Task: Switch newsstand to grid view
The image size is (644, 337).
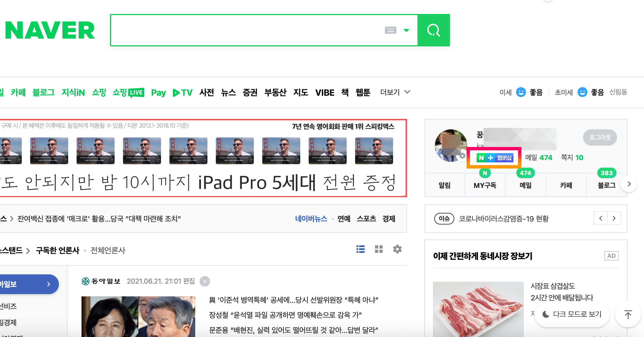Action: [379, 249]
